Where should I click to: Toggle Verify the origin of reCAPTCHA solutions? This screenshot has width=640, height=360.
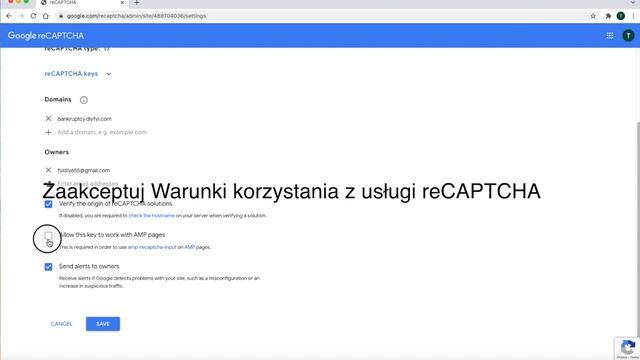(x=48, y=204)
